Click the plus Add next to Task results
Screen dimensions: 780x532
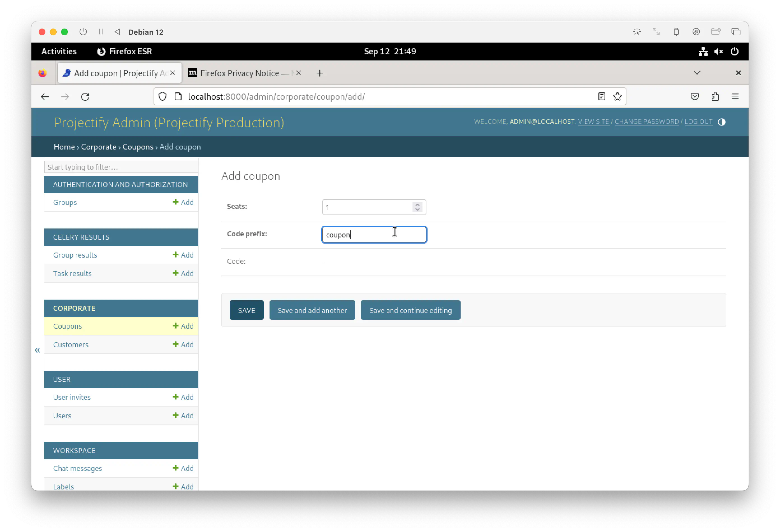pos(183,273)
